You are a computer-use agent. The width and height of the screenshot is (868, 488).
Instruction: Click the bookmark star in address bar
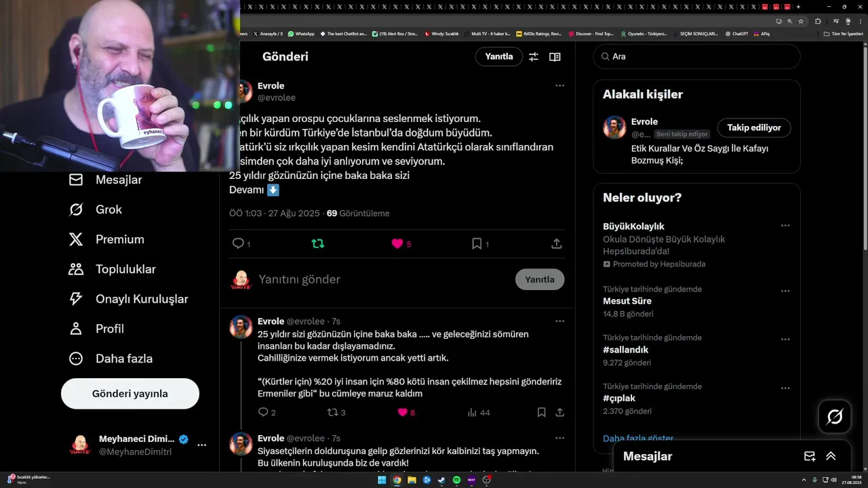tap(801, 21)
